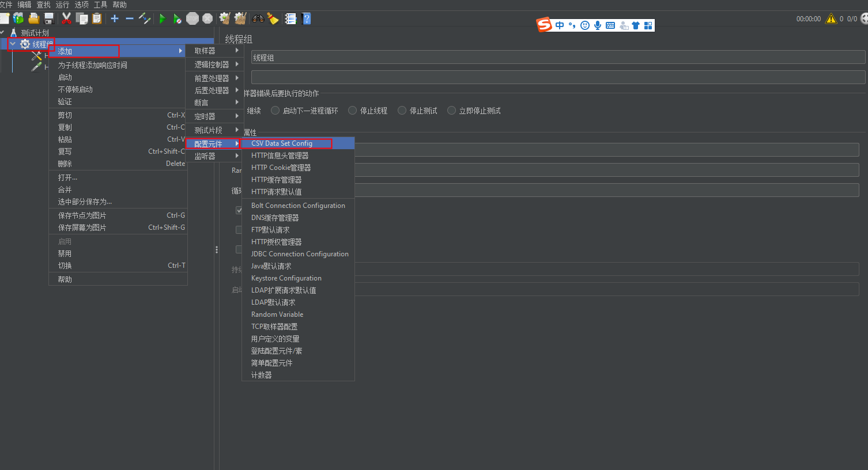Open the 选项 menu
The height and width of the screenshot is (470, 868).
[x=81, y=5]
